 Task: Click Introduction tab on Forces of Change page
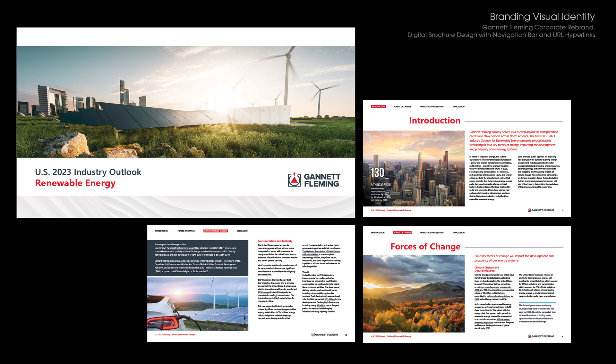pyautogui.click(x=378, y=233)
